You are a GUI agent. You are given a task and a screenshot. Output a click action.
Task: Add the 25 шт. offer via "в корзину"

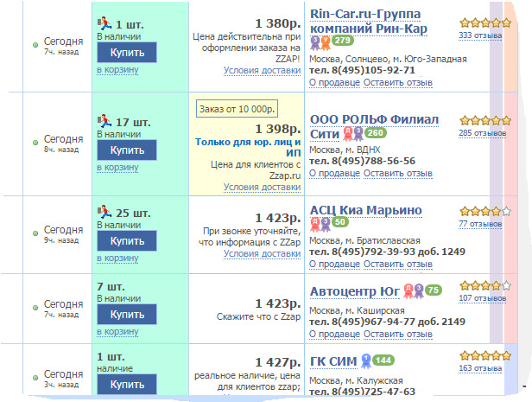117,257
